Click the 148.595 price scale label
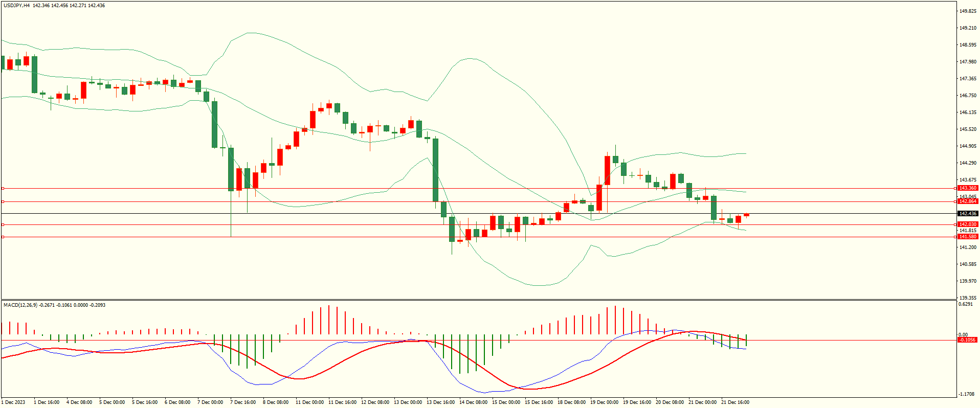The height and width of the screenshot is (408, 980). coord(968,45)
